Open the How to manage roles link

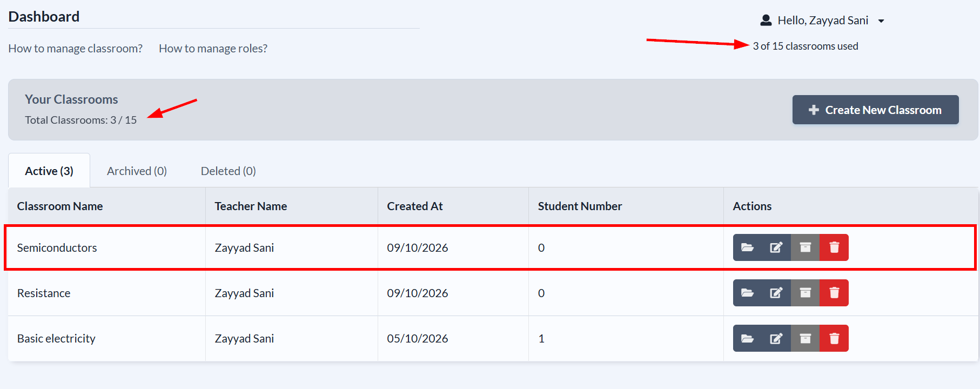[213, 48]
